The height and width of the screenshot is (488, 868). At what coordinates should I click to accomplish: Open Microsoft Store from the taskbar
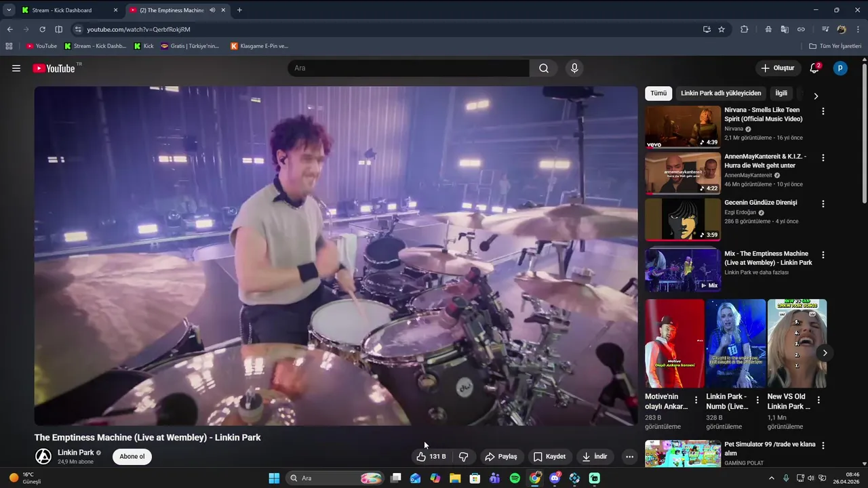tap(475, 478)
